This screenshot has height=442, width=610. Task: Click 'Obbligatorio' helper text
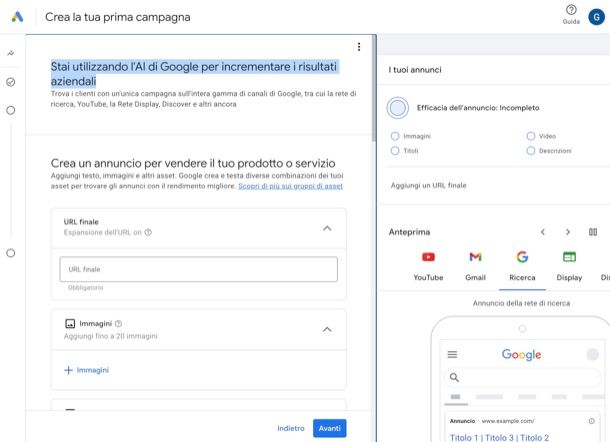(x=86, y=288)
